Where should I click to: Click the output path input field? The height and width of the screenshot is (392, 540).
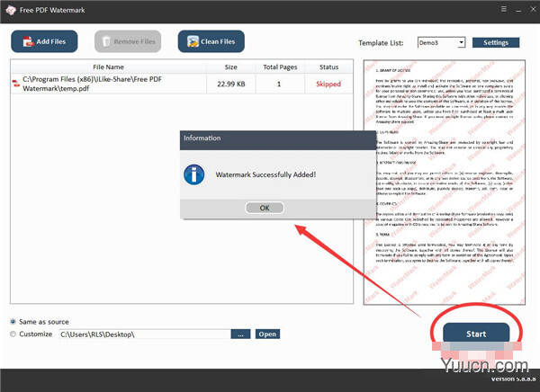coord(145,334)
